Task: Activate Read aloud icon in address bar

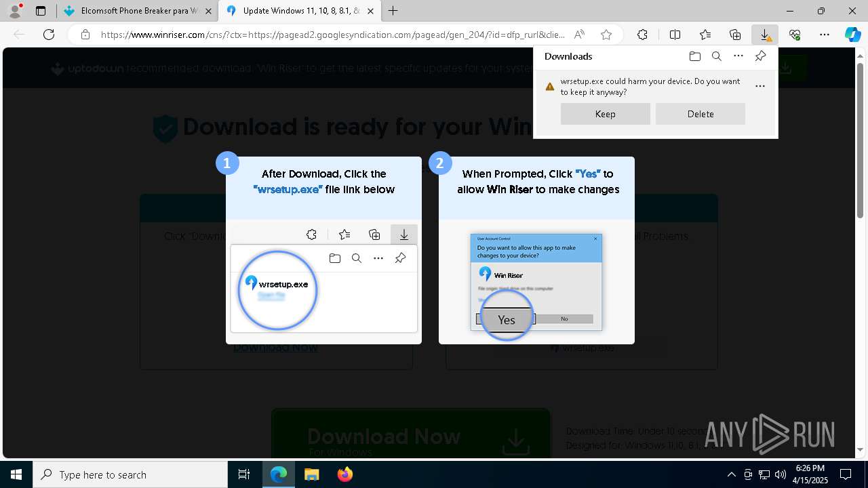Action: [x=579, y=35]
